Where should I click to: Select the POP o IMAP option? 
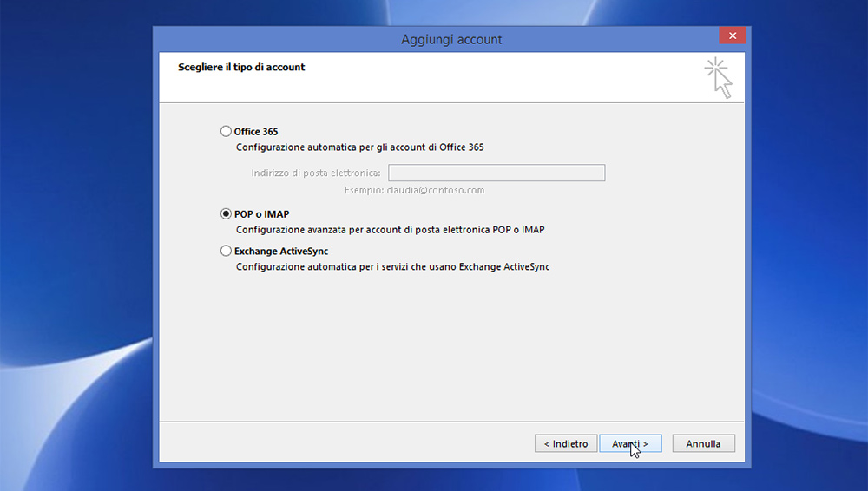pos(226,213)
